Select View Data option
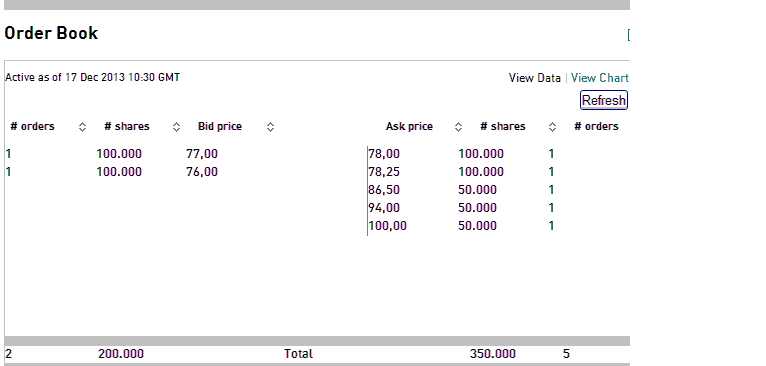The image size is (766, 366). pyautogui.click(x=534, y=78)
